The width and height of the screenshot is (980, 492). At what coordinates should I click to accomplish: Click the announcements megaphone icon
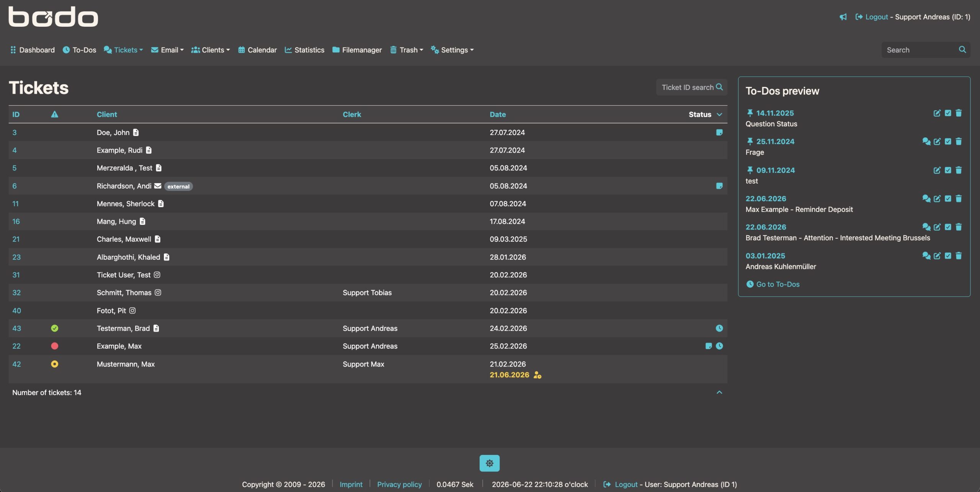click(x=843, y=17)
